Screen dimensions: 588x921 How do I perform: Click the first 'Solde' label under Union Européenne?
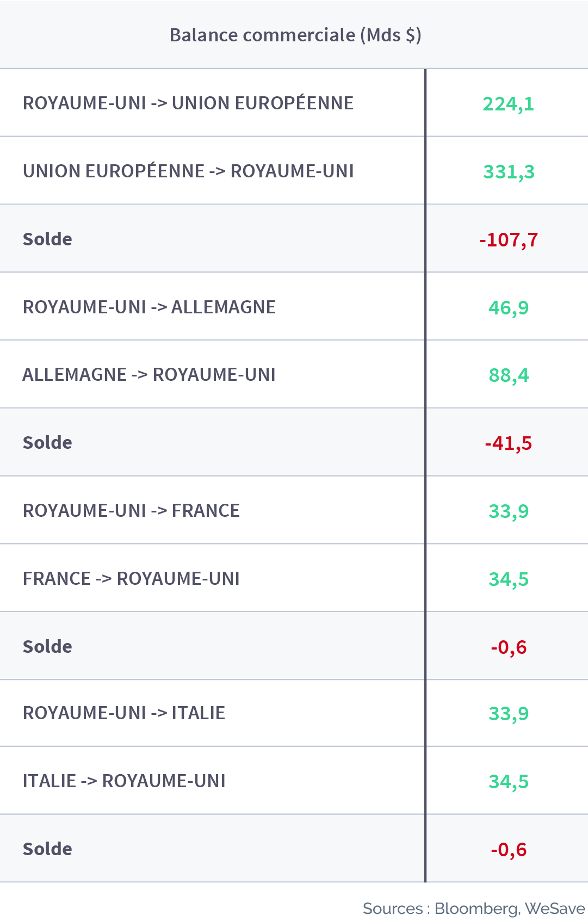[x=47, y=239]
